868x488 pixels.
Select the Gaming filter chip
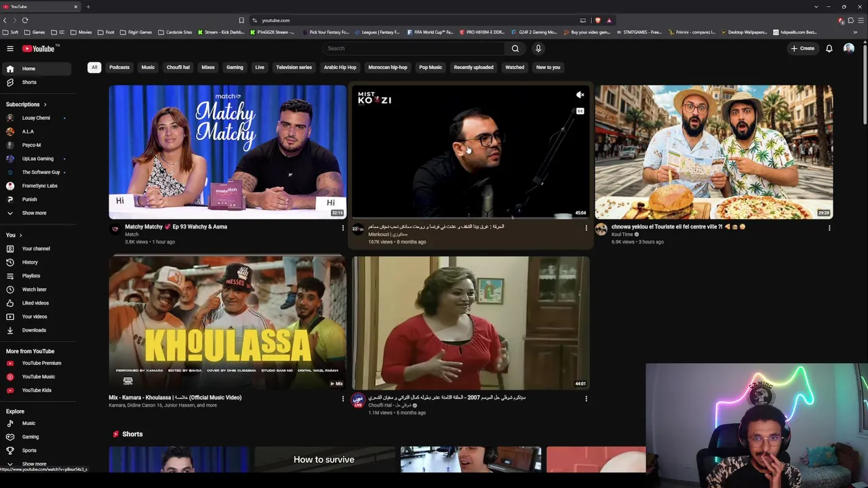[x=235, y=67]
